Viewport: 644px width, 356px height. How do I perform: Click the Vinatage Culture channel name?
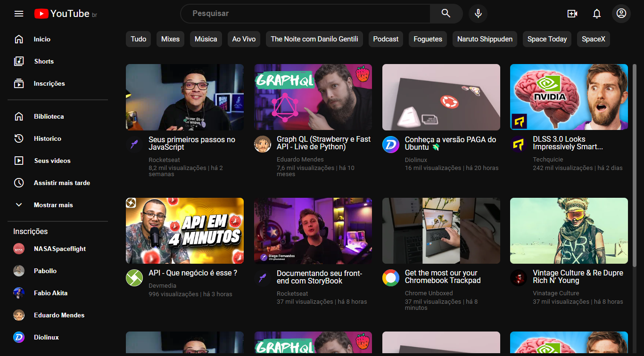(x=556, y=293)
